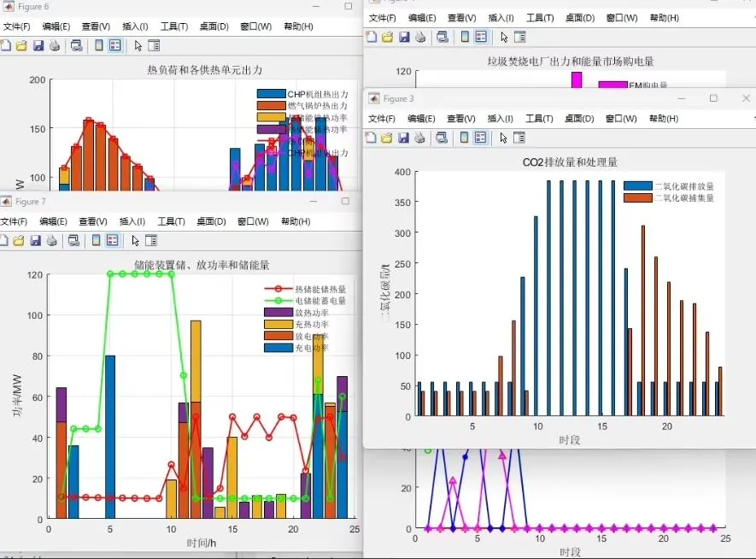The height and width of the screenshot is (559, 756).
Task: Maximize the Figure 7 window
Action: (x=345, y=201)
